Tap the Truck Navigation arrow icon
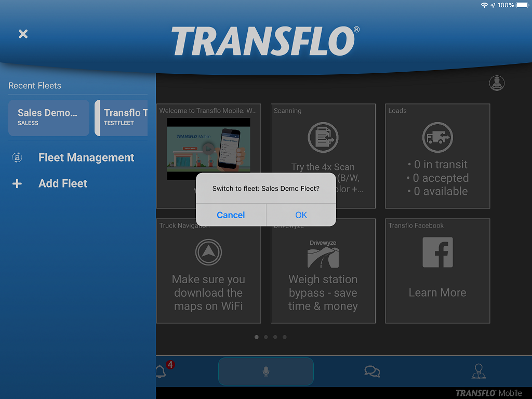 tap(208, 252)
